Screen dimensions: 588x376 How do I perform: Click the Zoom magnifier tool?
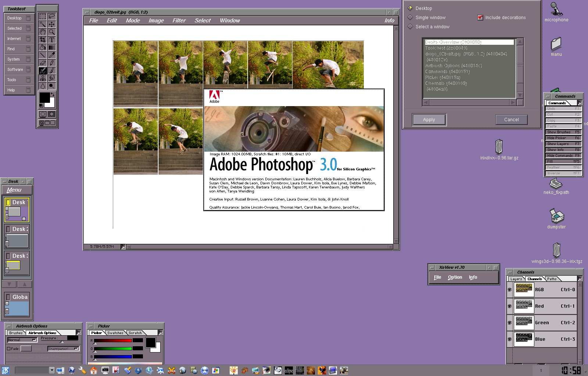(x=52, y=32)
